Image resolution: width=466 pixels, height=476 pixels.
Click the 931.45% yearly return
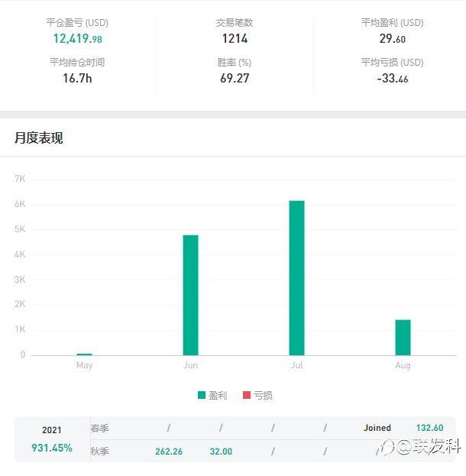[52, 448]
